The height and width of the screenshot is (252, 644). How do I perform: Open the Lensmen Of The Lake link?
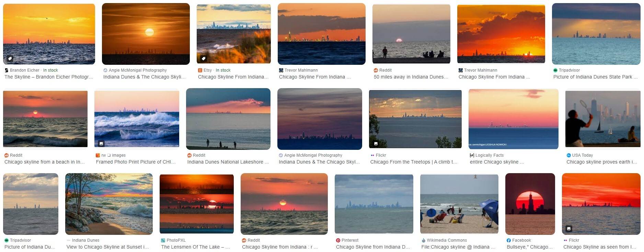point(196,247)
